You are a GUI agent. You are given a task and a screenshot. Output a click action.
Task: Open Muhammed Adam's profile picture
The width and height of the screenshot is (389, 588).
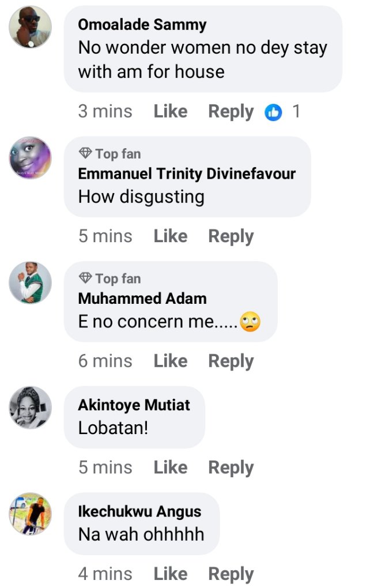point(31,282)
